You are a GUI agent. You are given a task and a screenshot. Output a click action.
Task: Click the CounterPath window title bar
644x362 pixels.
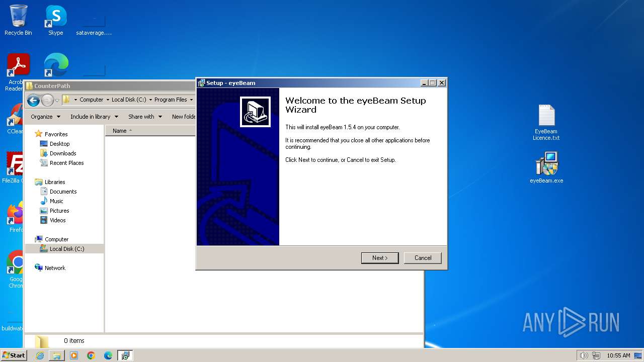coord(111,86)
